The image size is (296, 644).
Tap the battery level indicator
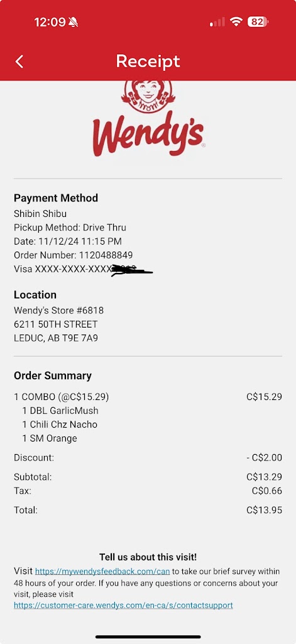[x=258, y=22]
